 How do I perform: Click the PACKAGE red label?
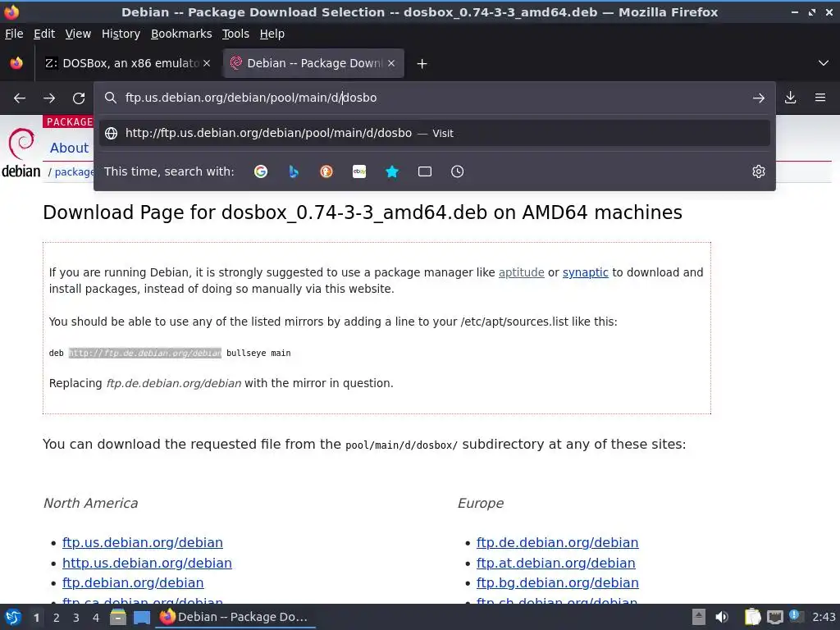coord(69,121)
